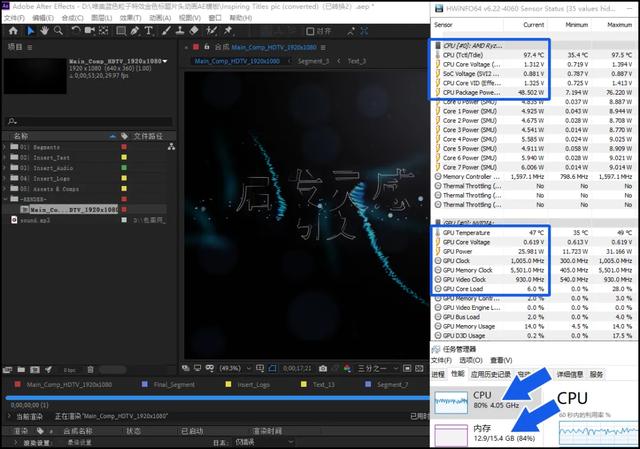The height and width of the screenshot is (449, 640).
Task: Select the Selection arrow tool
Action: click(30, 31)
